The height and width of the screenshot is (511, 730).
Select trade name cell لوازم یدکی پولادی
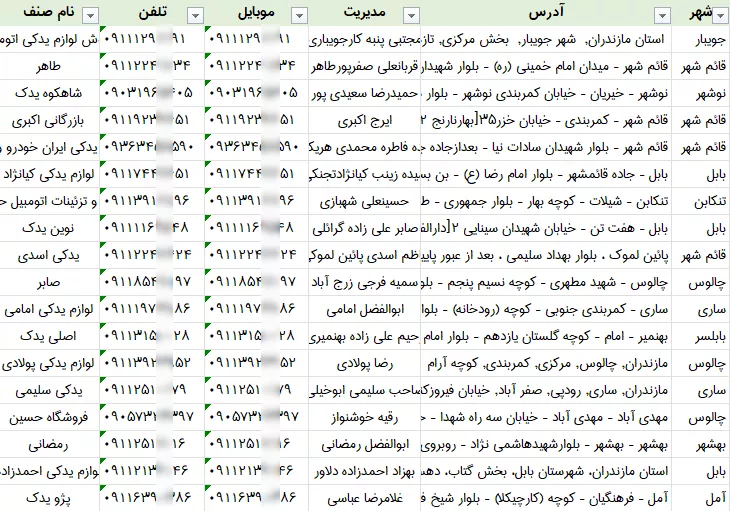pyautogui.click(x=49, y=363)
